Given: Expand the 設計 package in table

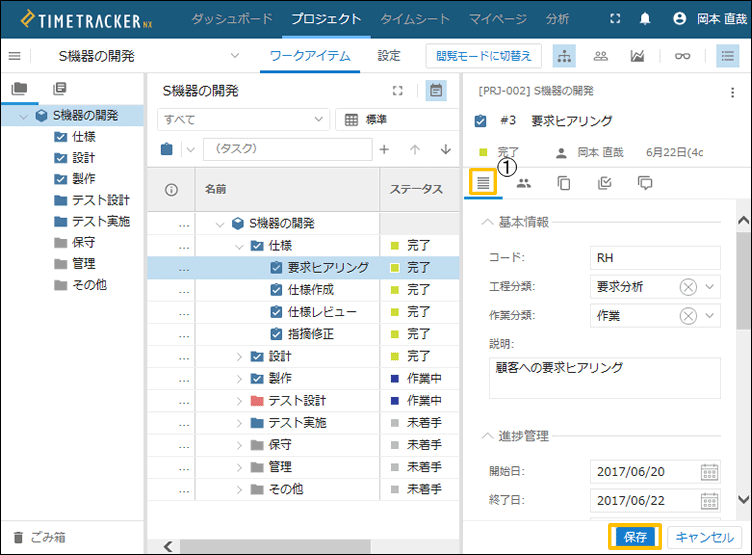Looking at the screenshot, I should (239, 356).
